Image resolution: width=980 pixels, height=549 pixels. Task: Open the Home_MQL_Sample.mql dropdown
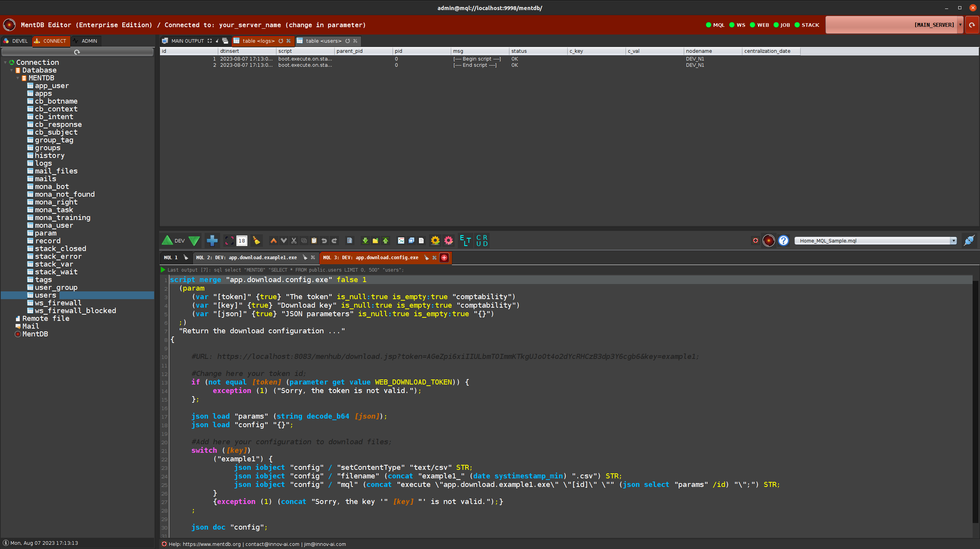[x=954, y=241]
